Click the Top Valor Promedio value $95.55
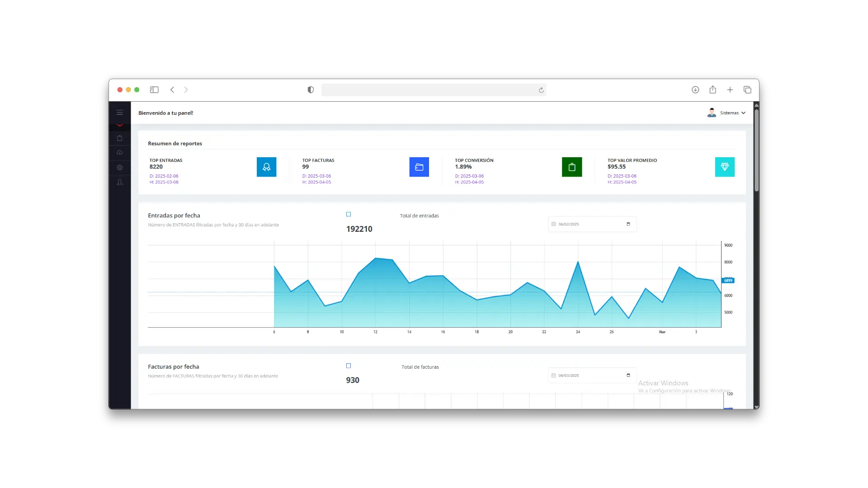The width and height of the screenshot is (868, 488). coord(617,167)
